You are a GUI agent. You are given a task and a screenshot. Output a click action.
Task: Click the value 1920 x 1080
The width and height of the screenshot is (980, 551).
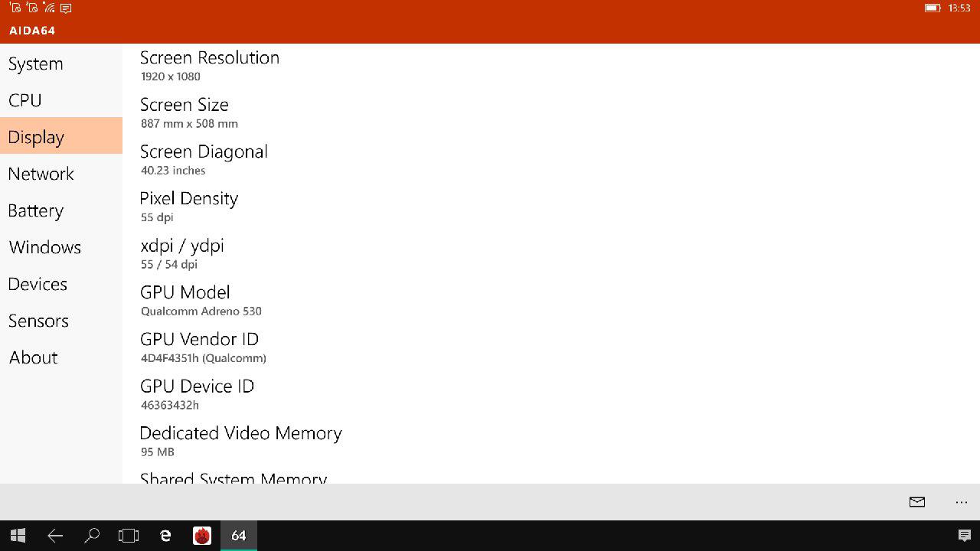pos(171,77)
